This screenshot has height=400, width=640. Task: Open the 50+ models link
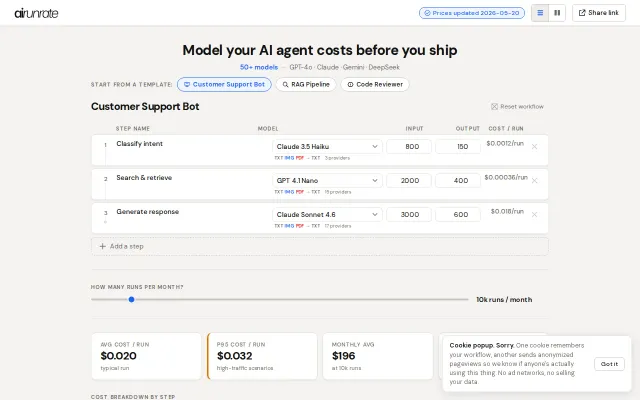(259, 67)
